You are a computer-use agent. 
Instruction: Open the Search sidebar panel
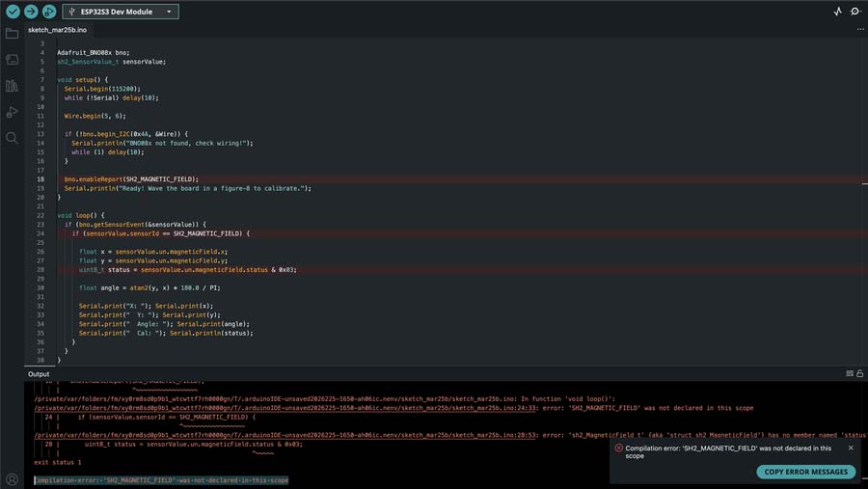pos(12,138)
